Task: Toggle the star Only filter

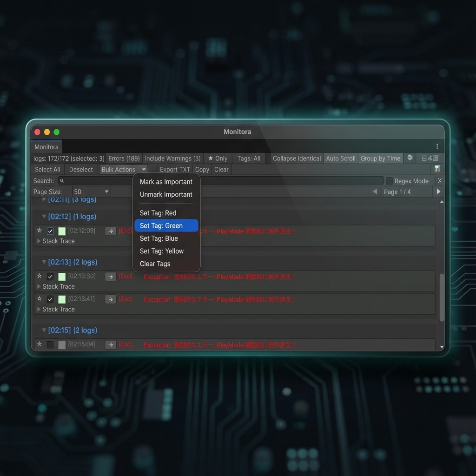Action: tap(218, 159)
